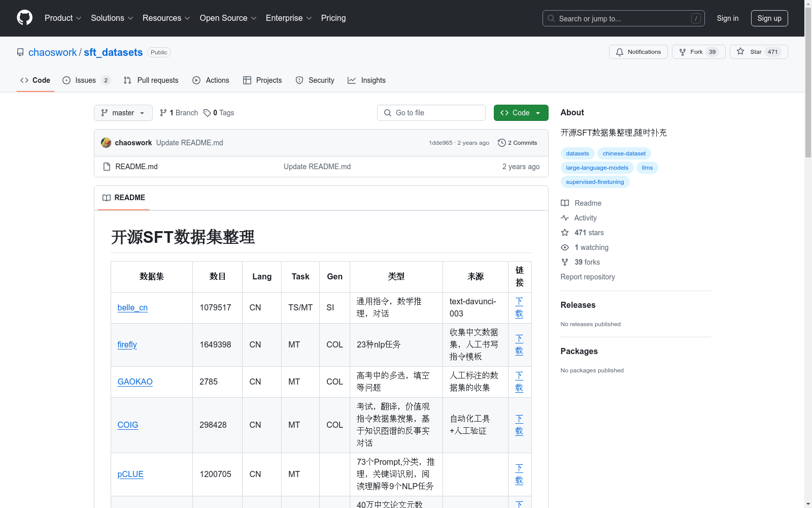812x508 pixels.
Task: Switch to the Issues tab
Action: [86, 80]
